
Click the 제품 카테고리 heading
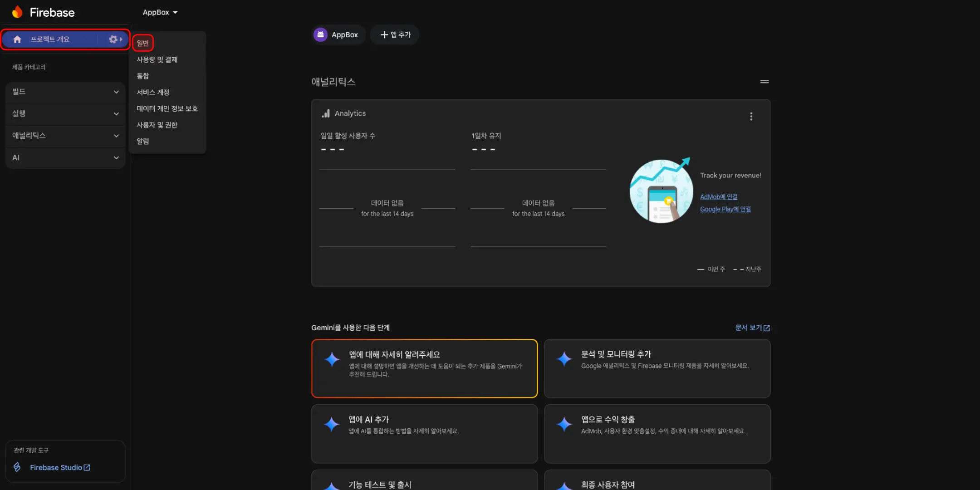pos(29,67)
